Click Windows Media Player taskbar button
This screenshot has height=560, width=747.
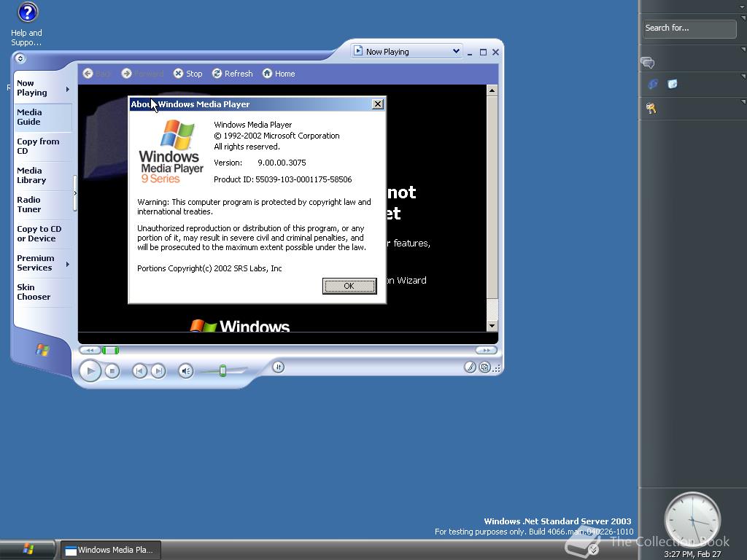(111, 550)
